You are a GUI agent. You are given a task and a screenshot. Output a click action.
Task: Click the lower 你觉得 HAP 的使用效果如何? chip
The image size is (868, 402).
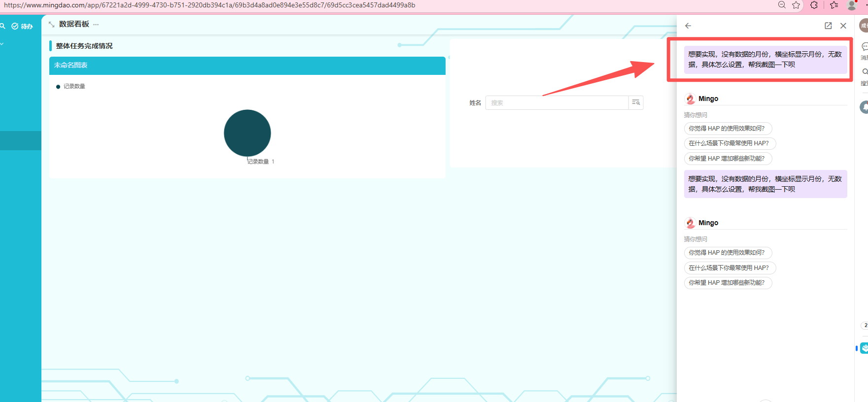point(727,253)
